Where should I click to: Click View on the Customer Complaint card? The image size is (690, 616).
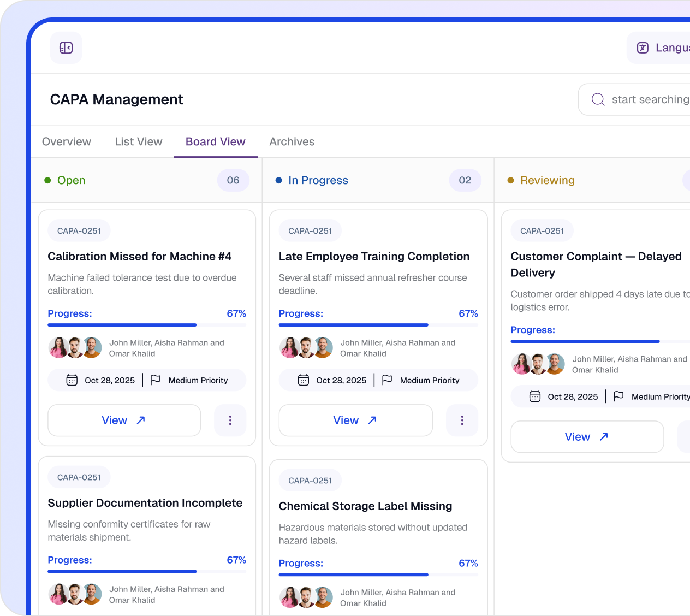click(x=587, y=436)
